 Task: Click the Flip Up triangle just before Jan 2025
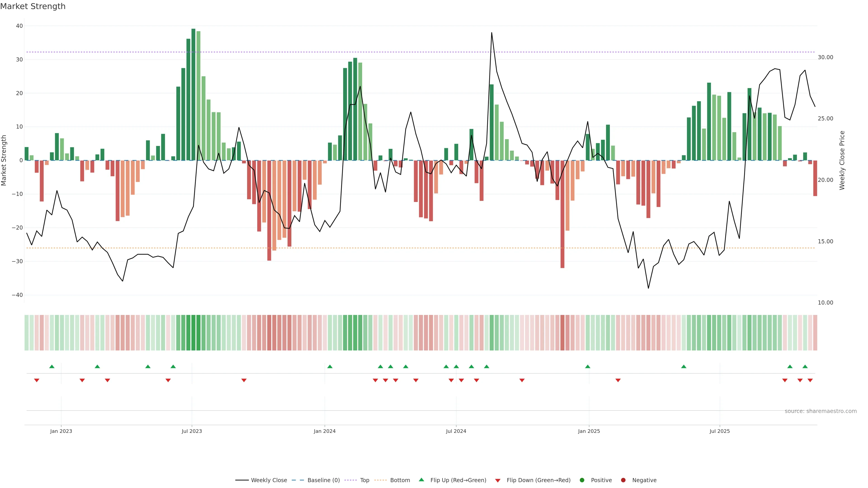click(x=588, y=366)
